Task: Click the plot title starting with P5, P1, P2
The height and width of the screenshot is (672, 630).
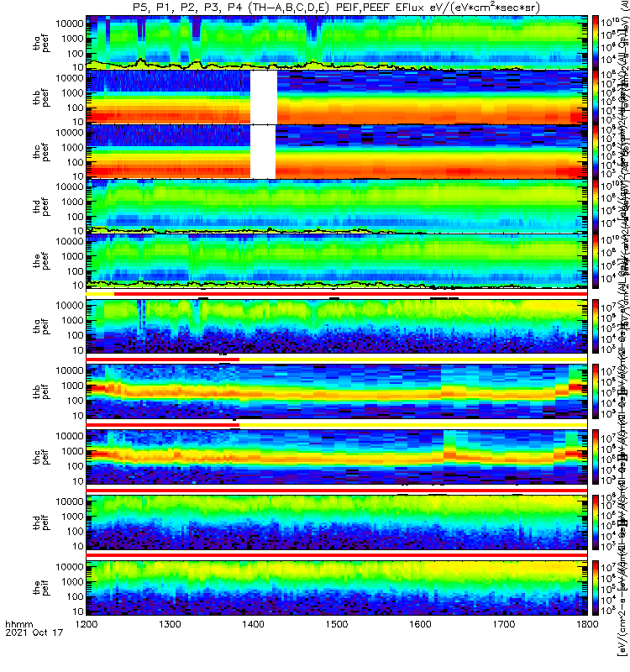Action: [337, 8]
